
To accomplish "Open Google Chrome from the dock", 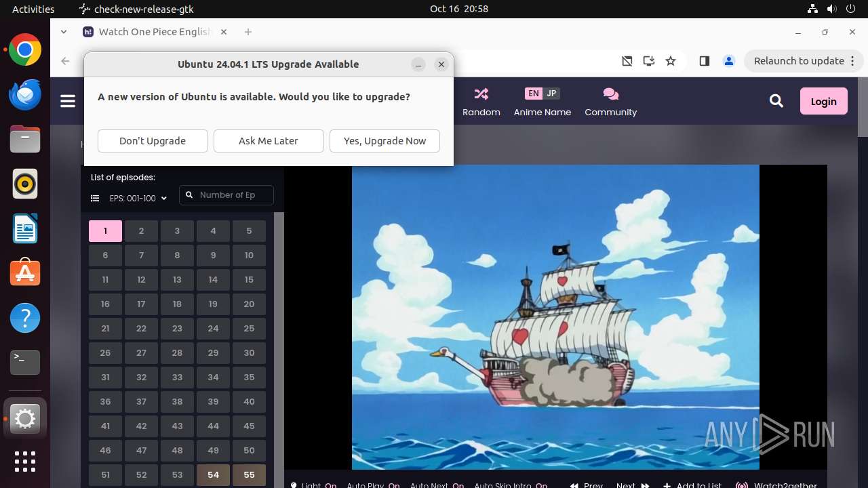I will (25, 50).
